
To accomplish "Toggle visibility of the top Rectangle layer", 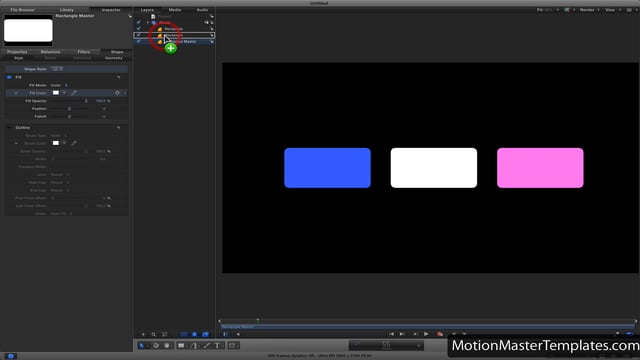I will pos(139,29).
